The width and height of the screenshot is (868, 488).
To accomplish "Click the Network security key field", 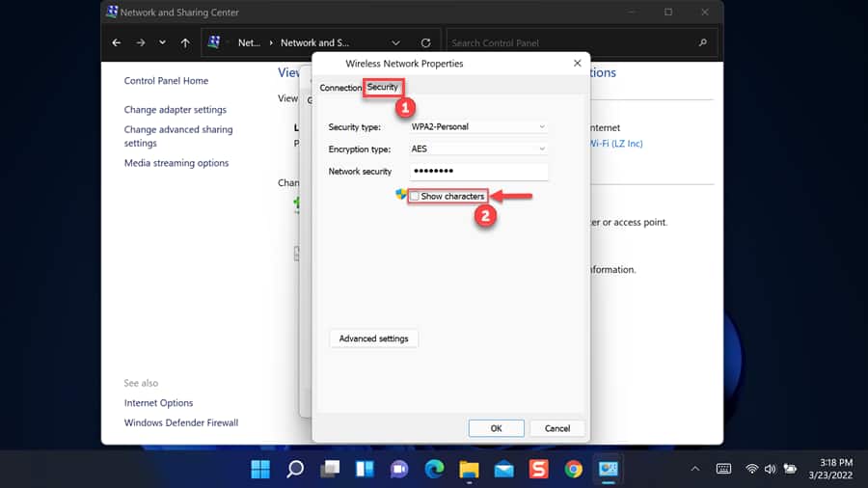I will (478, 171).
